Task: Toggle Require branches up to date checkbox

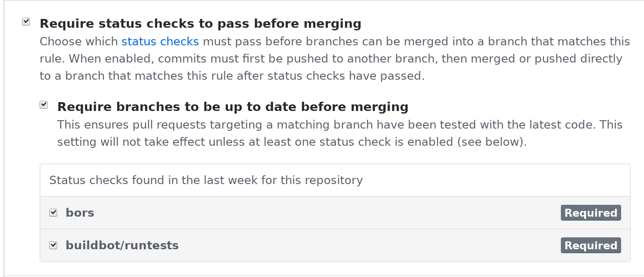Action: click(x=44, y=105)
